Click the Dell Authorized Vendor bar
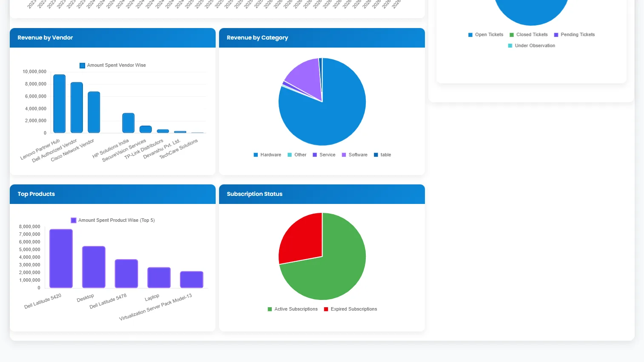 pos(77,107)
